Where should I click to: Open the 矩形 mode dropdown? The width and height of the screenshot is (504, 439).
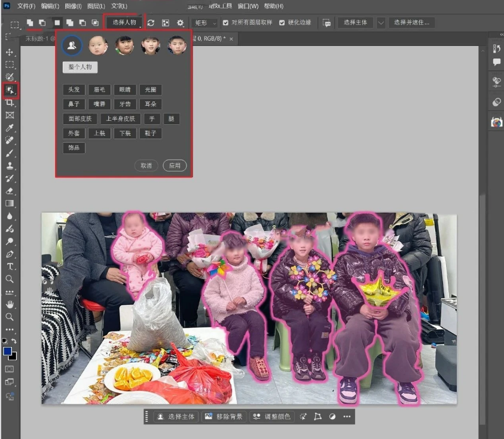(x=204, y=23)
